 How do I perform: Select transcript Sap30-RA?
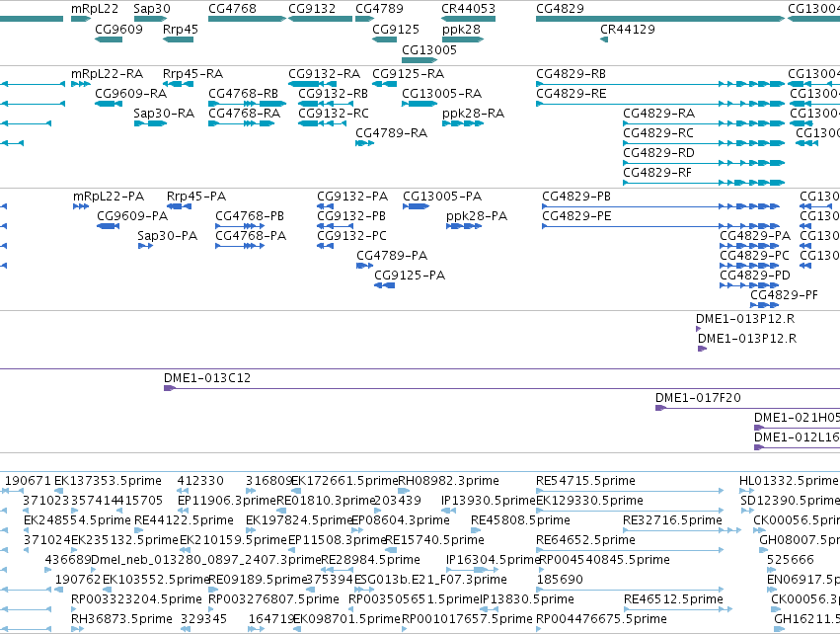coord(150,123)
